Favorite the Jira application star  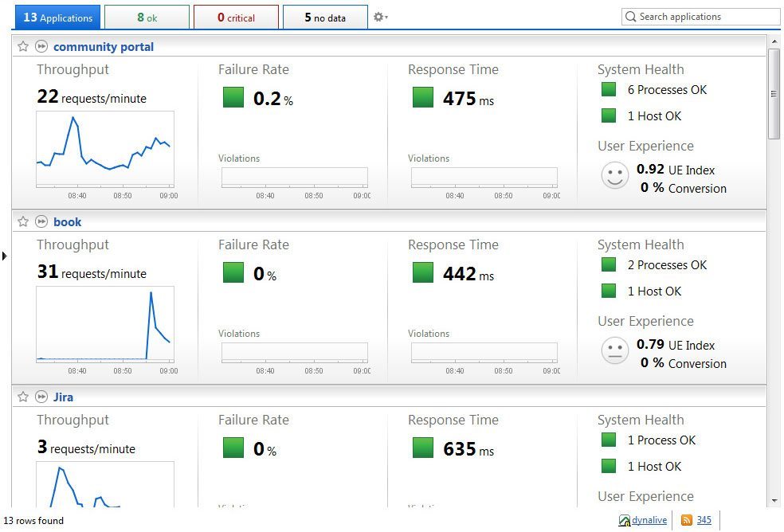[x=23, y=397]
